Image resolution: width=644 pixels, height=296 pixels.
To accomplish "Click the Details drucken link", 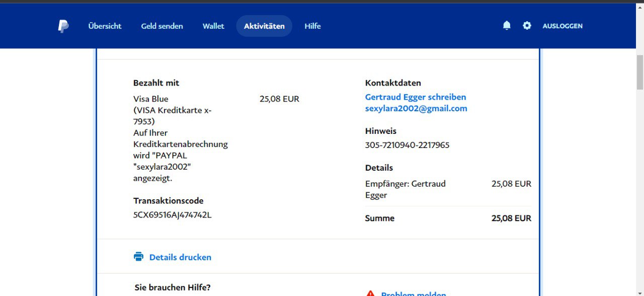I will coord(180,257).
